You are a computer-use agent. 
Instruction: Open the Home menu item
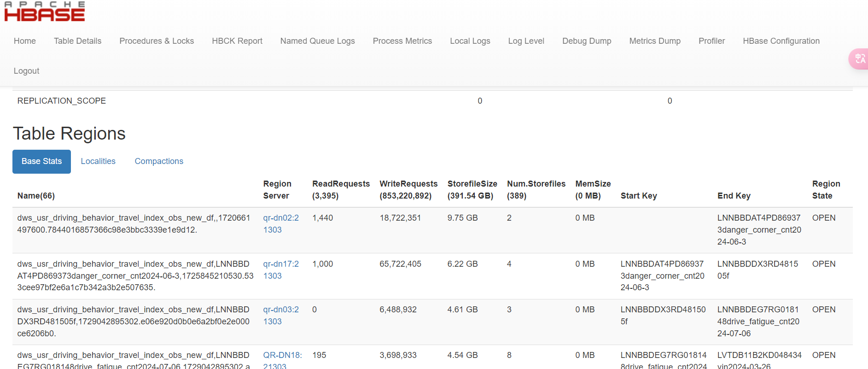click(25, 41)
